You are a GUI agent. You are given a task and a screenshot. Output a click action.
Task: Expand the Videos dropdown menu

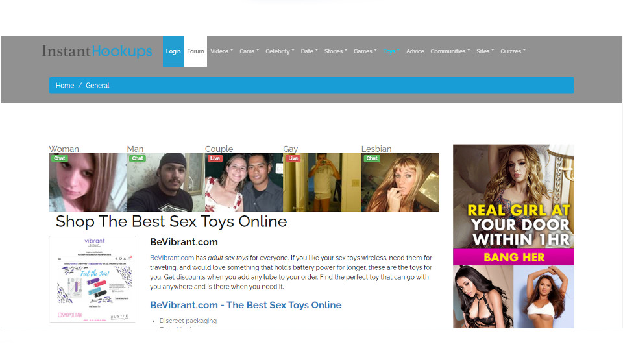222,51
